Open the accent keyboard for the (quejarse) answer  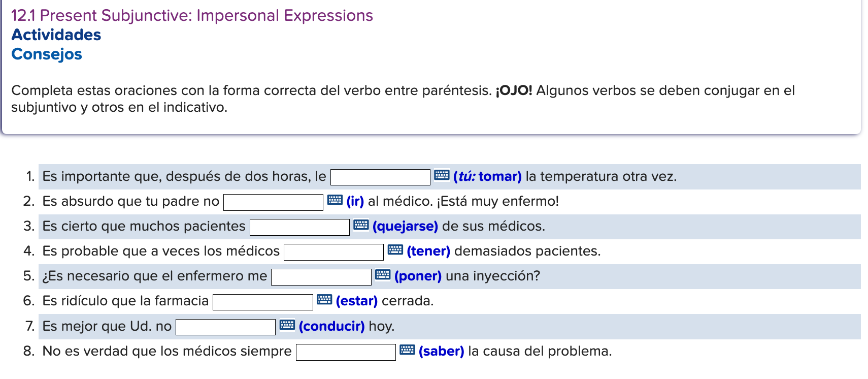[361, 226]
